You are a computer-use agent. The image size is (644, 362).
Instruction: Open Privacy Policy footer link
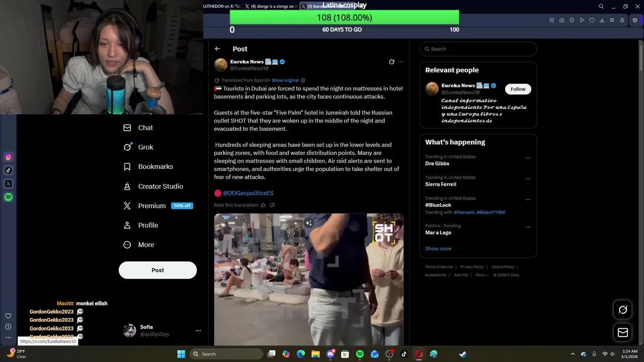[472, 267]
